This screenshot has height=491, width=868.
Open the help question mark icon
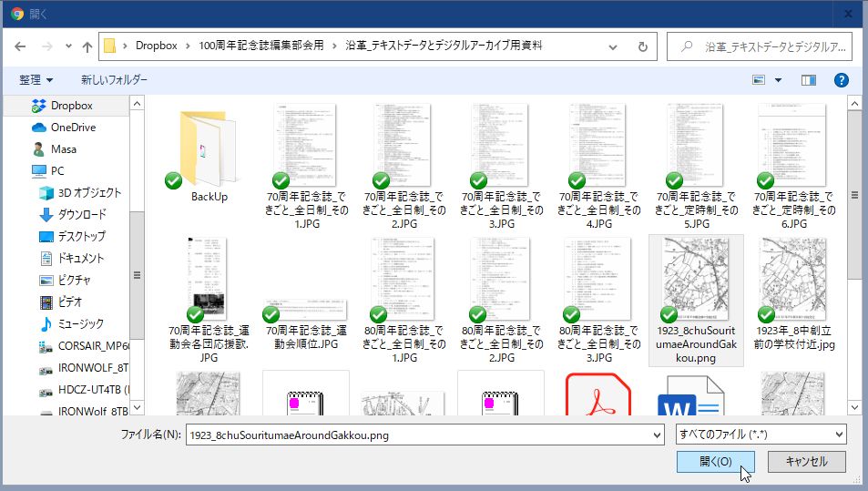coord(841,80)
